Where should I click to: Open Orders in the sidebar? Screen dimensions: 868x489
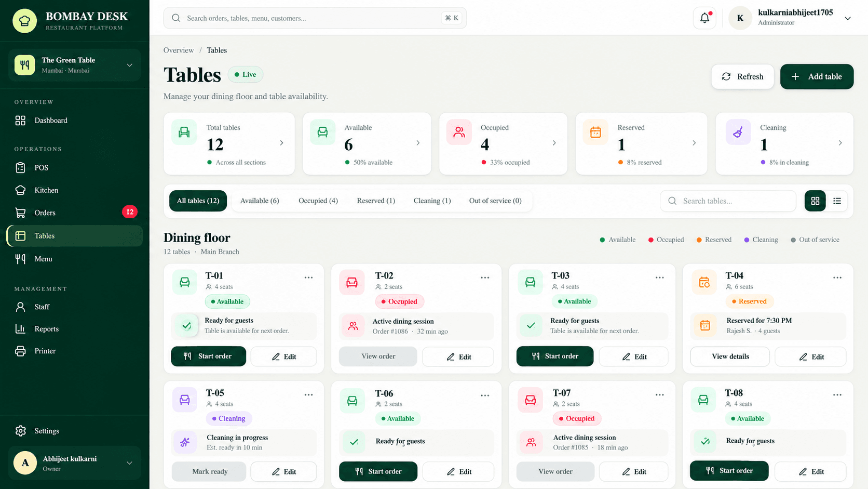tap(75, 213)
